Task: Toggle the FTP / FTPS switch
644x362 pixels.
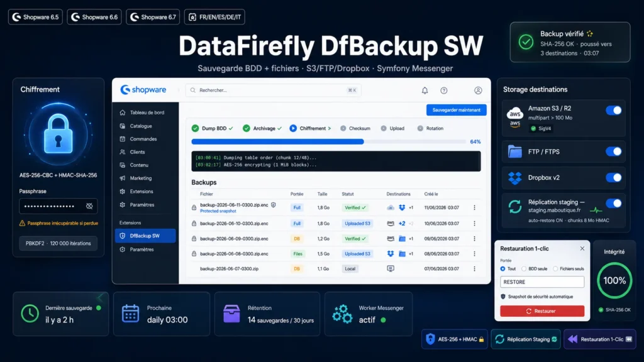Action: pyautogui.click(x=614, y=151)
